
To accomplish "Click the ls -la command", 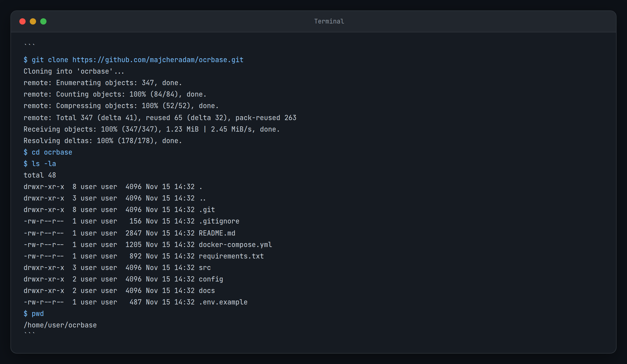I will [40, 164].
